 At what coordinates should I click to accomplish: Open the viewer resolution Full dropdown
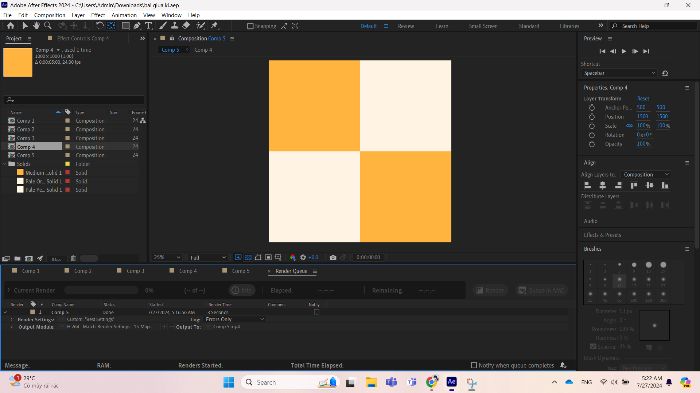click(x=208, y=258)
